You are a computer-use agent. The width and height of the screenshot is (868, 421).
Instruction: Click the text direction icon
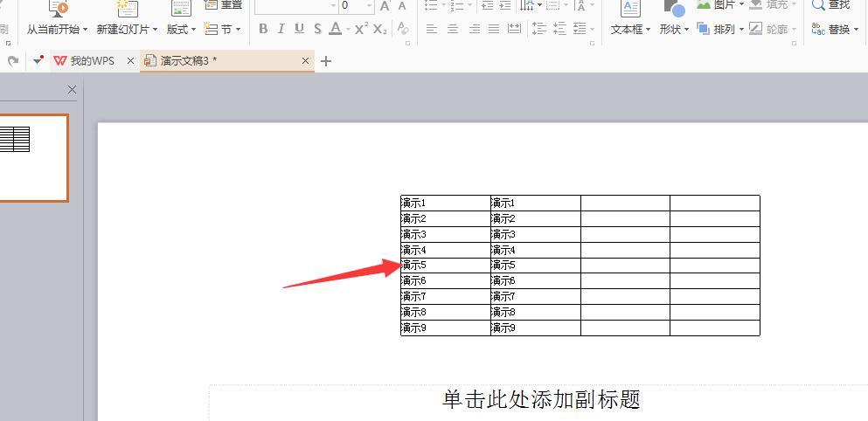pos(526,5)
